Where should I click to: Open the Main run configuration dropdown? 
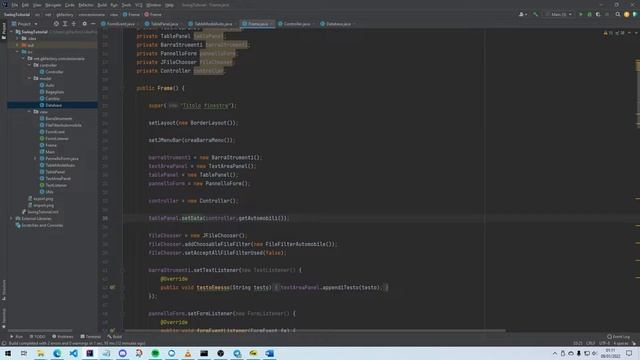coord(558,14)
